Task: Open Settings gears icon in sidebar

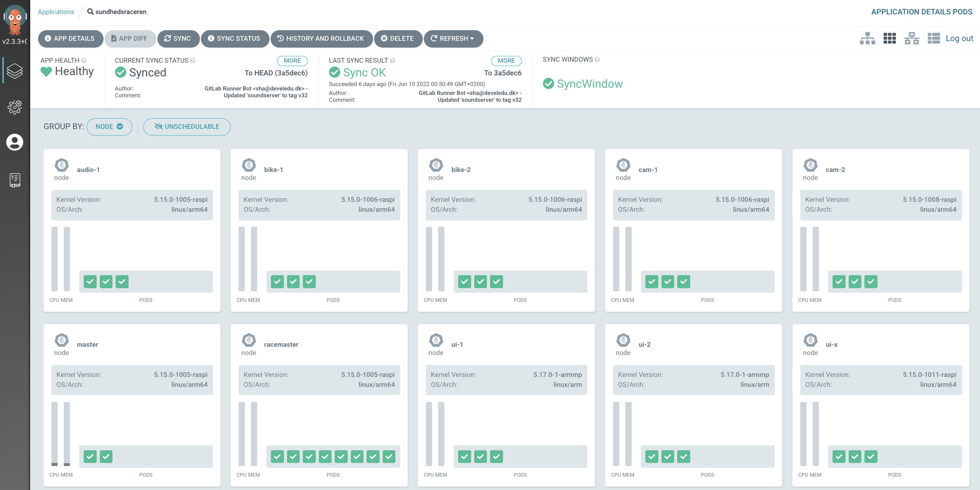Action: point(14,107)
